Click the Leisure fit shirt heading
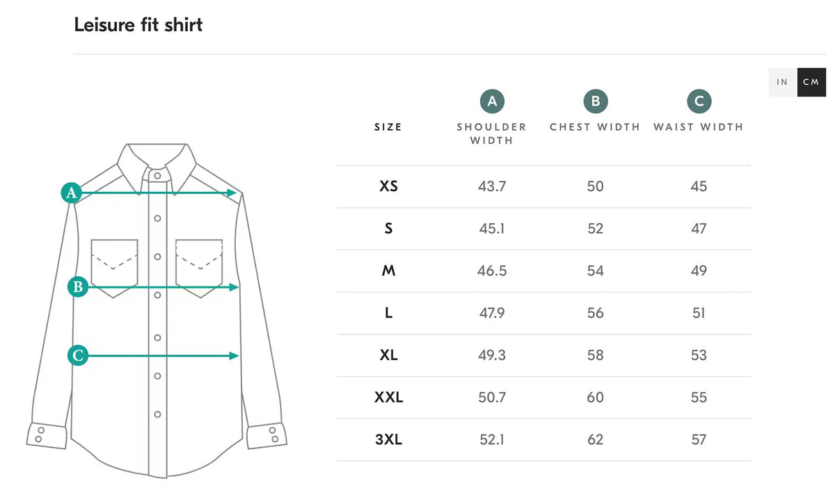Image resolution: width=835 pixels, height=504 pixels. pos(138,25)
